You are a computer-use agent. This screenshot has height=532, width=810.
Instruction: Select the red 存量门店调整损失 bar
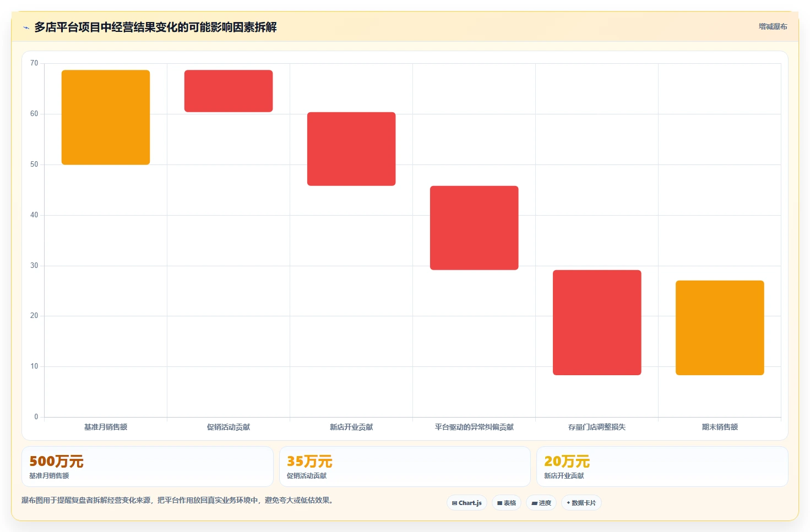pyautogui.click(x=597, y=322)
